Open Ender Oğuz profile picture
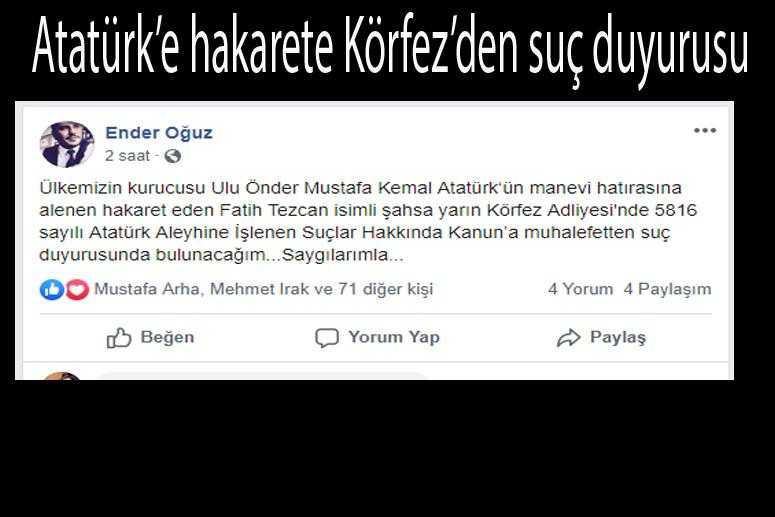Image resolution: width=775 pixels, height=517 pixels. [x=67, y=144]
